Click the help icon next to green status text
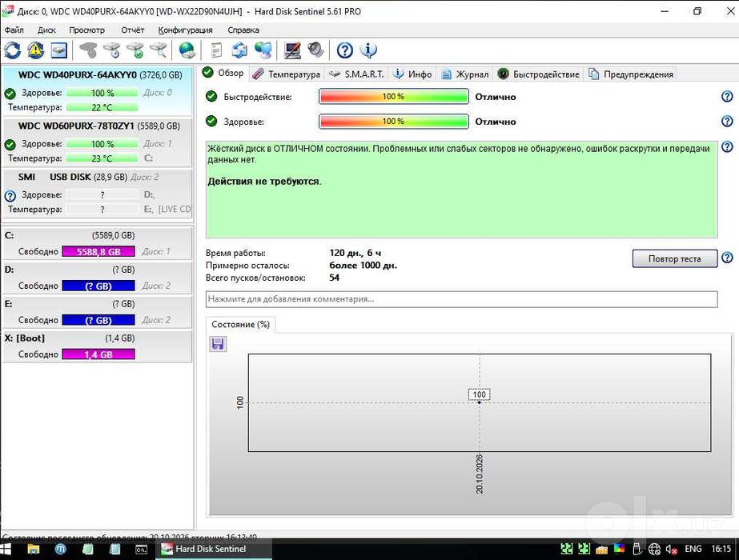Viewport: 739px width, 560px height. (x=727, y=146)
